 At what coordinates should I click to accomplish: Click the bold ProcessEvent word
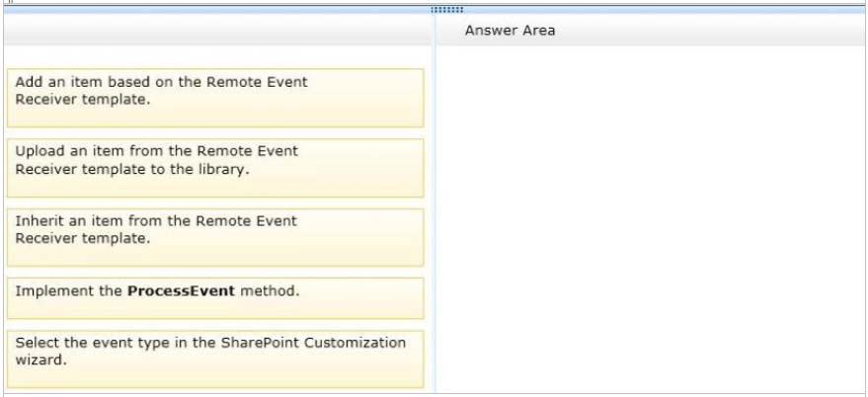point(181,291)
